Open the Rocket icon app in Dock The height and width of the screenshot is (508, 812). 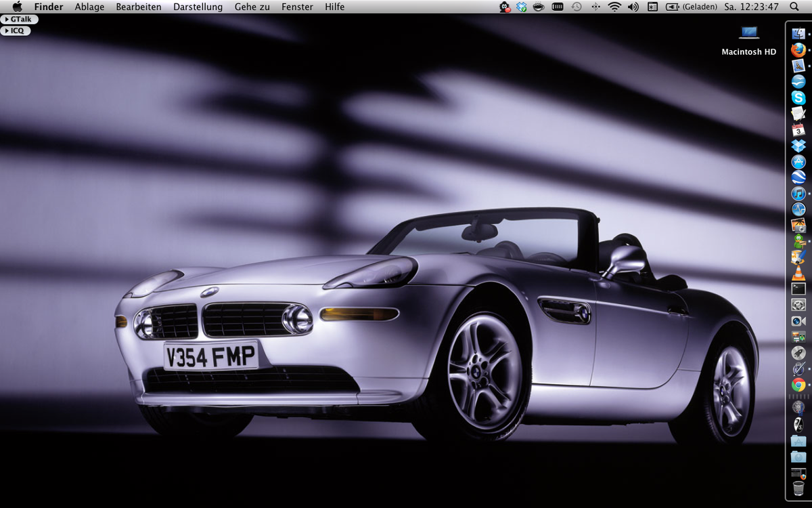pos(798,353)
